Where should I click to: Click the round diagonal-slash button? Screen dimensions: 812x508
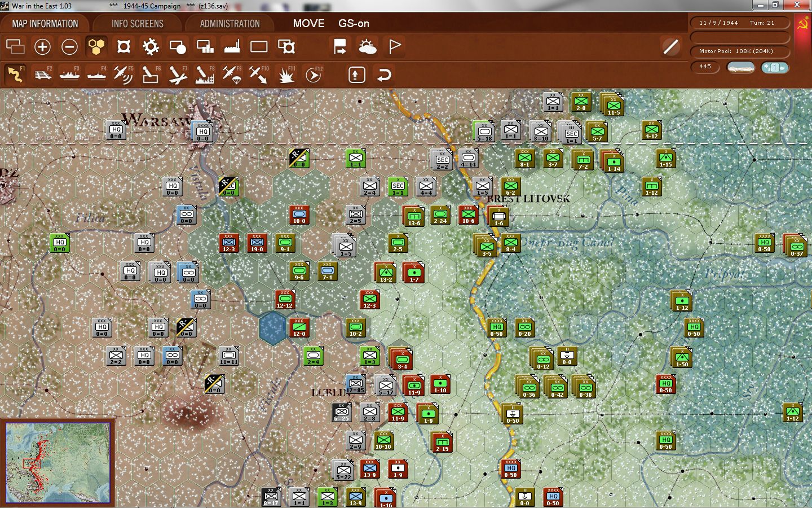pyautogui.click(x=670, y=46)
